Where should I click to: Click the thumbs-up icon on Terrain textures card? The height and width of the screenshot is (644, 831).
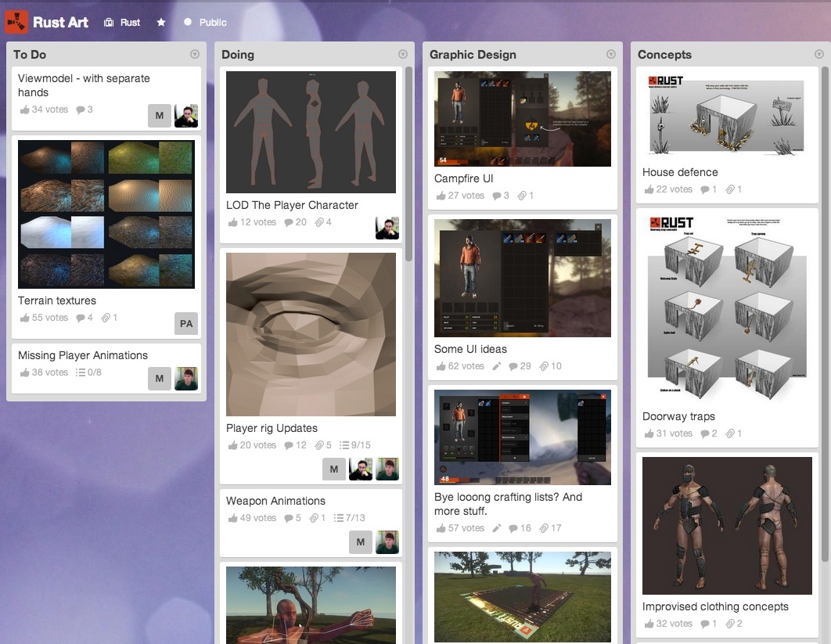[24, 318]
